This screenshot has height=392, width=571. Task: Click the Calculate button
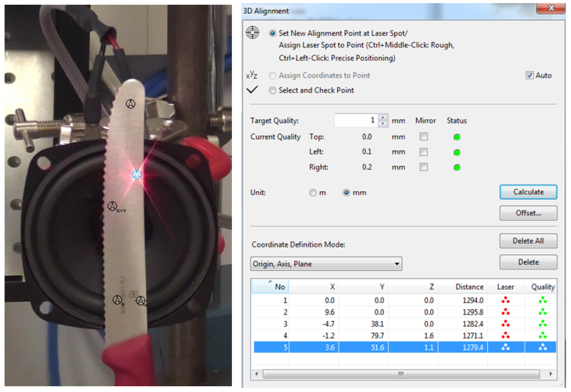click(x=528, y=192)
